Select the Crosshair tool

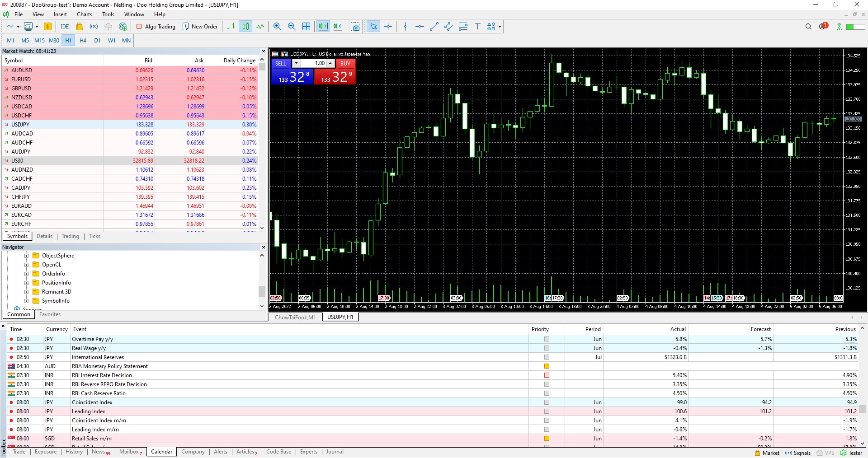(x=388, y=27)
